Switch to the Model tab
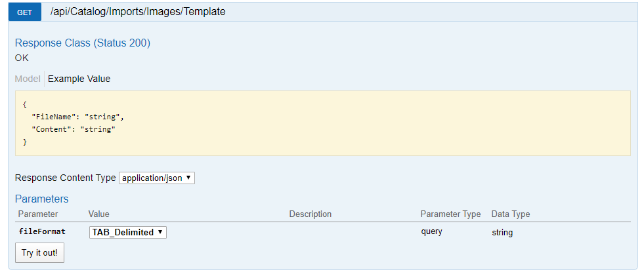Viewport: 644px width, 274px height. pyautogui.click(x=28, y=79)
